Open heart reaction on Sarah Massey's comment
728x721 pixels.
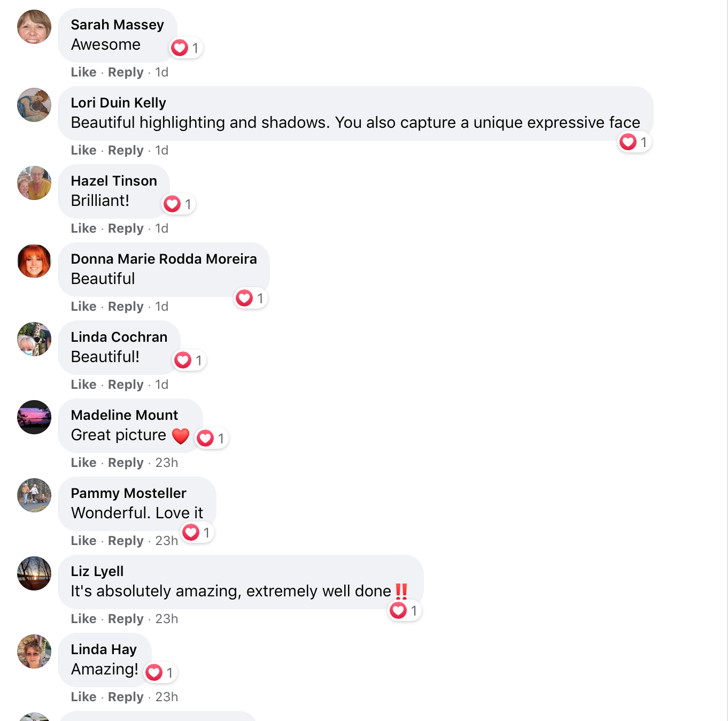click(x=186, y=48)
